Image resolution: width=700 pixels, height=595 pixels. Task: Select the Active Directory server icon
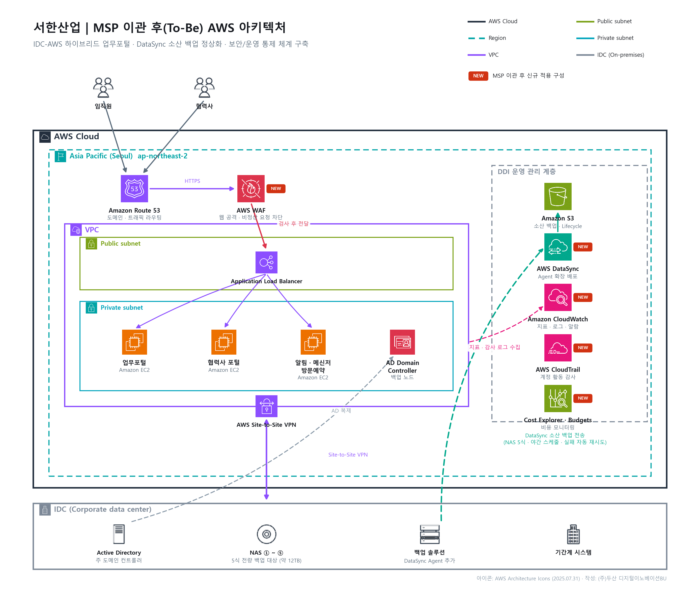[x=119, y=534]
